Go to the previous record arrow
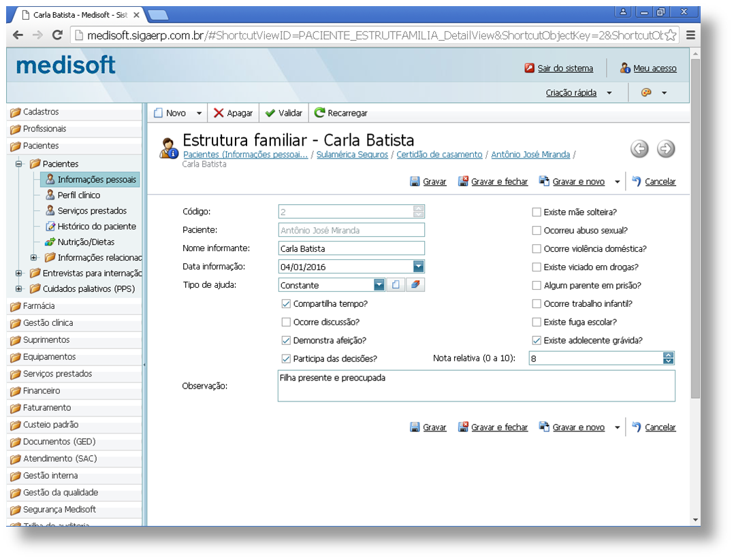This screenshot has height=560, width=734. pos(639,148)
